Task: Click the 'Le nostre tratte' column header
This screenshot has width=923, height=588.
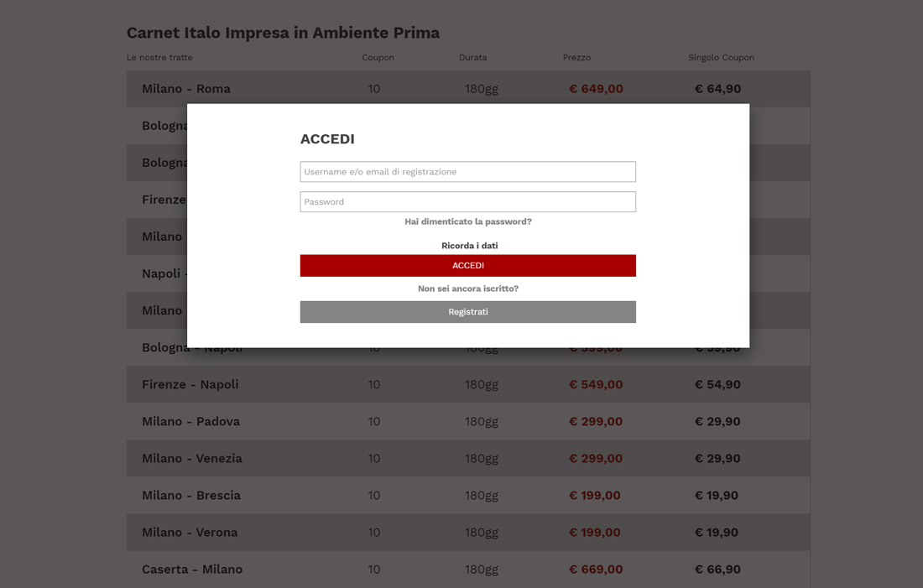Action: click(x=159, y=58)
